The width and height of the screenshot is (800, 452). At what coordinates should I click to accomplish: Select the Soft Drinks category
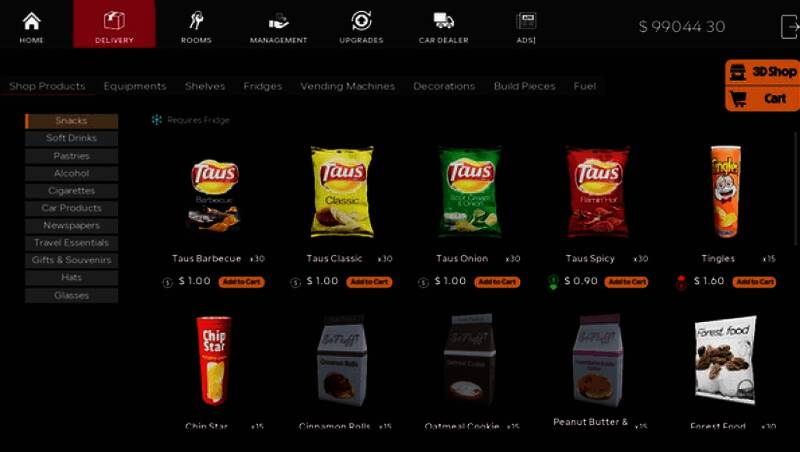pos(71,138)
